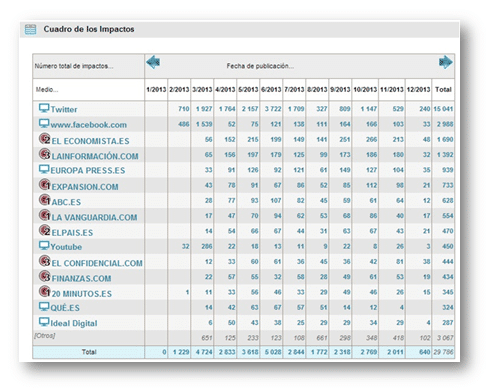The height and width of the screenshot is (388, 503).
Task: Open the 'Medio...' row selector
Action: [47, 90]
